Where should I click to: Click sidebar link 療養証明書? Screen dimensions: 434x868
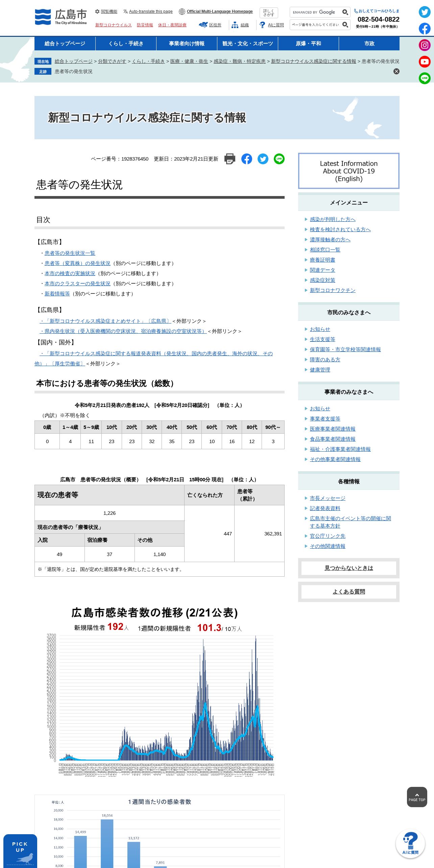tap(322, 260)
